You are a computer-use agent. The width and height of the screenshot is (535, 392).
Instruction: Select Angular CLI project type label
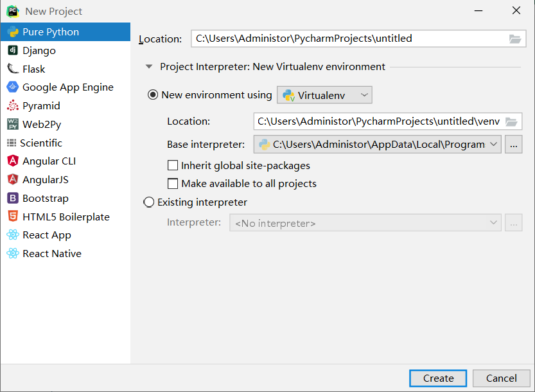[x=49, y=161]
